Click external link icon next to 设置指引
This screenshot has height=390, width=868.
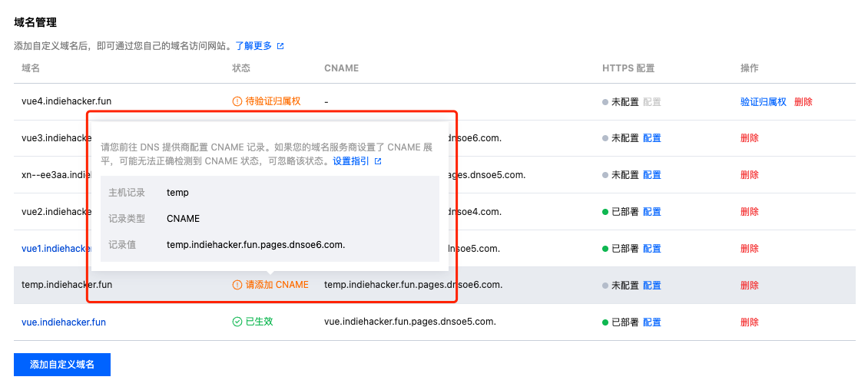tap(378, 161)
